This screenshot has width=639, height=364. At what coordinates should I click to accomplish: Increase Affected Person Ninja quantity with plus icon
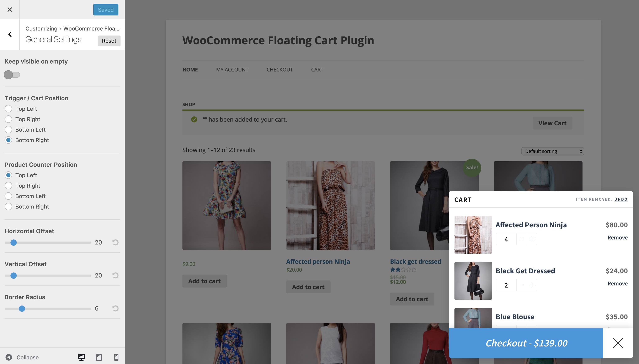pos(532,239)
